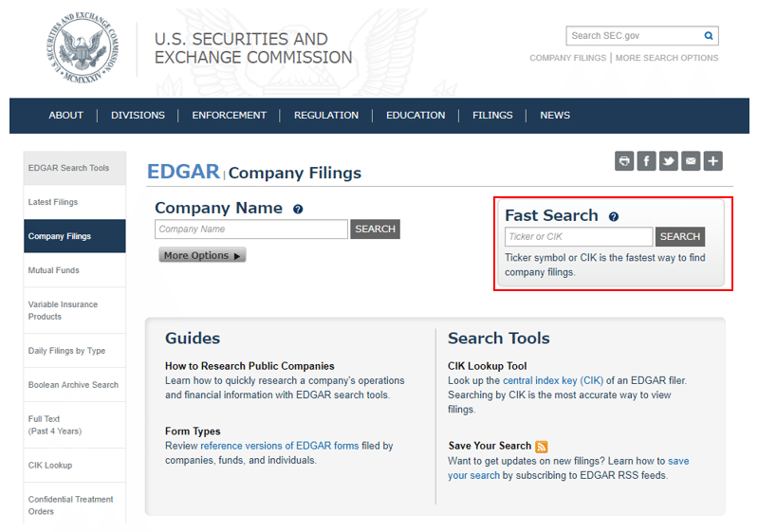Click the SEC.gov search magnifier icon
The width and height of the screenshot is (758, 532).
(708, 36)
